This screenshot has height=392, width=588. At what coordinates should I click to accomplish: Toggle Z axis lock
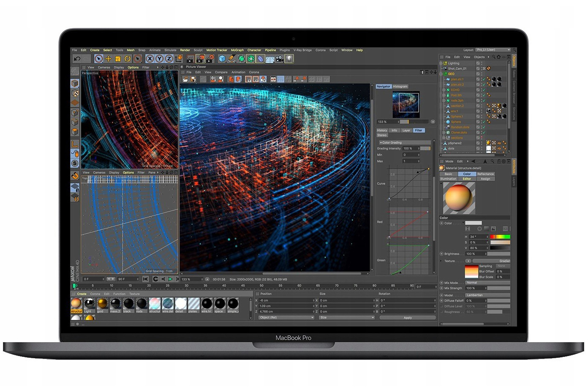(169, 59)
